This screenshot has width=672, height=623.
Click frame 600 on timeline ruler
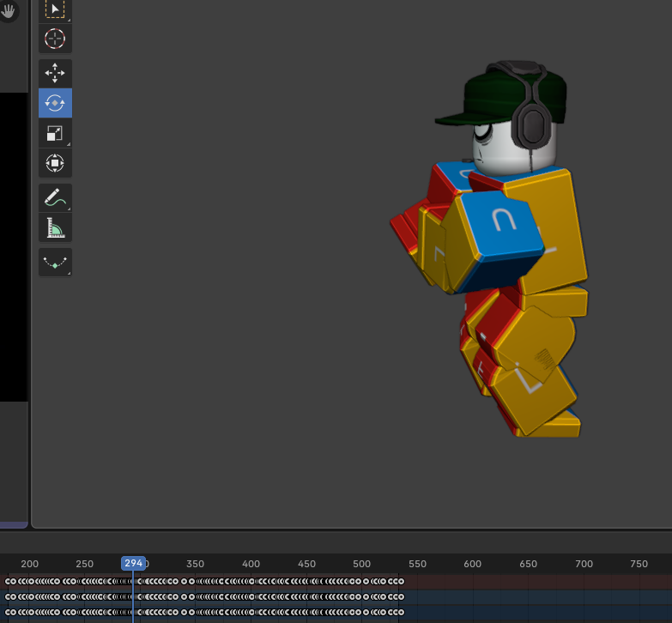coord(473,564)
